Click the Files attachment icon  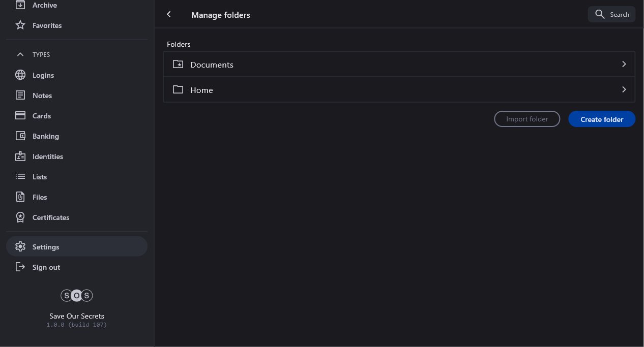point(20,197)
